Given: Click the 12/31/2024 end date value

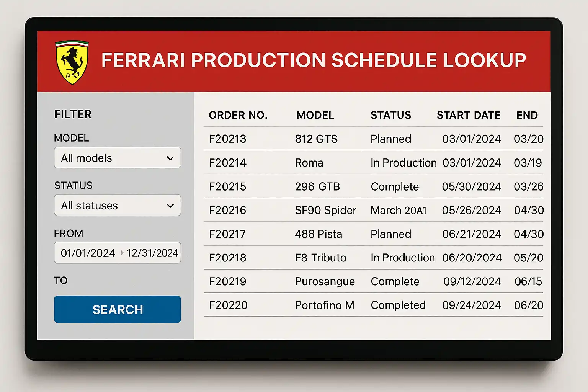Looking at the screenshot, I should point(152,253).
